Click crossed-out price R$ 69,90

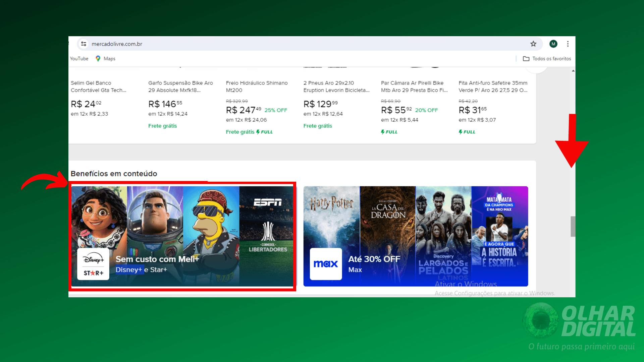tap(391, 101)
